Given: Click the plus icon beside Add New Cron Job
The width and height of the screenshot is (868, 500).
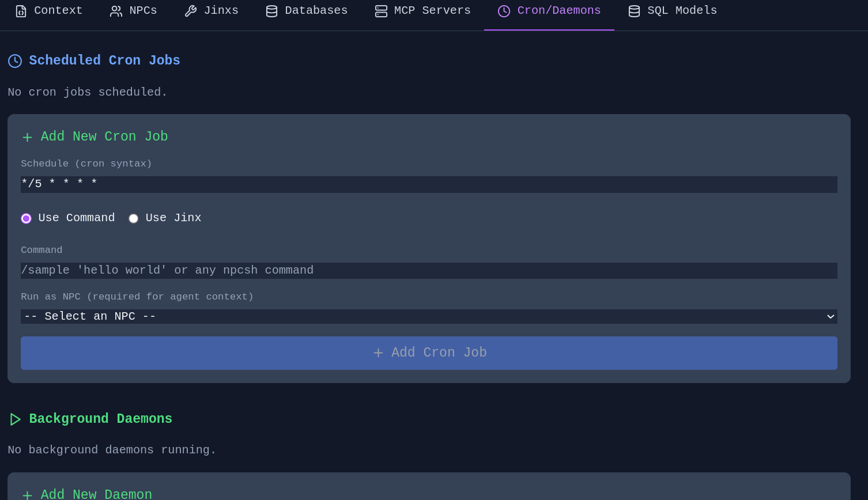Looking at the screenshot, I should click(27, 137).
